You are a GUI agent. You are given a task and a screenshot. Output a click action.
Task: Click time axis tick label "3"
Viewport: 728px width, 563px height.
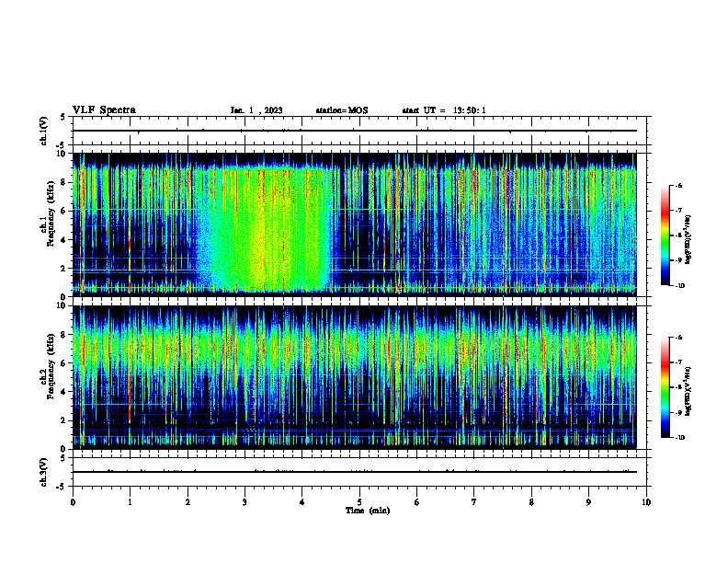coord(245,502)
